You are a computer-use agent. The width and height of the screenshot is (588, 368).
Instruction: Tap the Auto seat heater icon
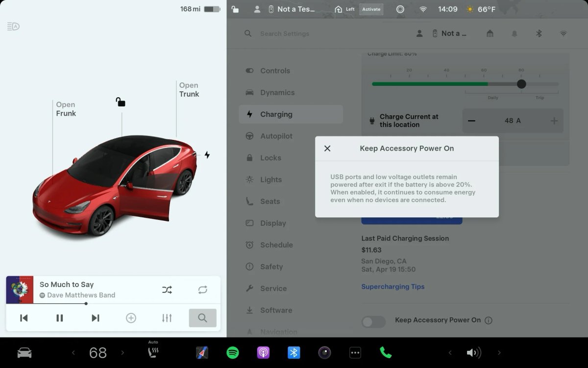point(153,350)
